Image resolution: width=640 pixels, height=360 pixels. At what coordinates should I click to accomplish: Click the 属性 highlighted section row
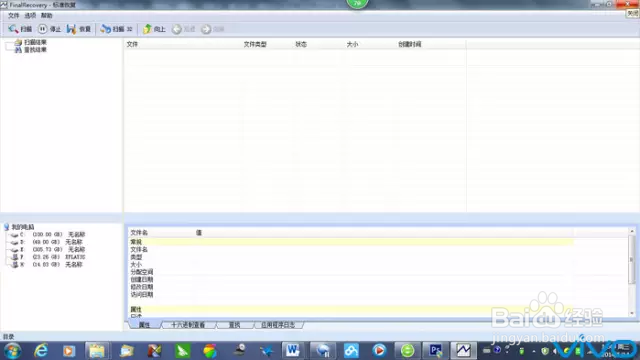point(351,309)
